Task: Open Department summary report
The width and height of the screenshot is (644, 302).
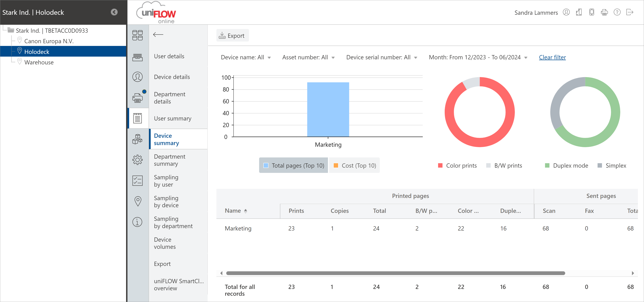Action: click(x=169, y=160)
